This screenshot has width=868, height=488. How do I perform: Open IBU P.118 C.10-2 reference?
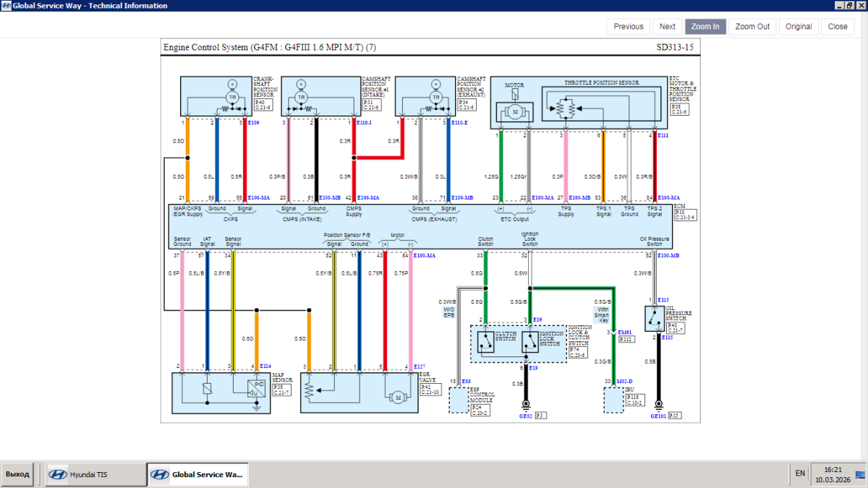pyautogui.click(x=637, y=400)
